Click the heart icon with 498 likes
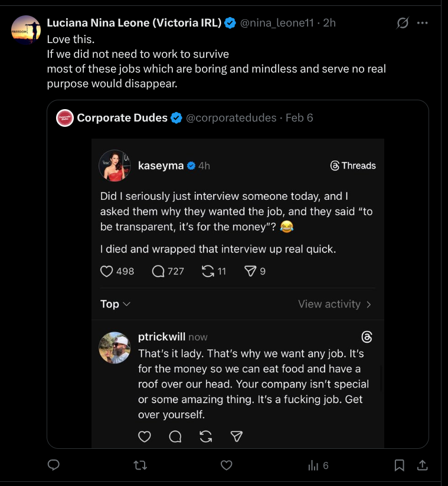Image resolution: width=448 pixels, height=486 pixels. tap(107, 271)
